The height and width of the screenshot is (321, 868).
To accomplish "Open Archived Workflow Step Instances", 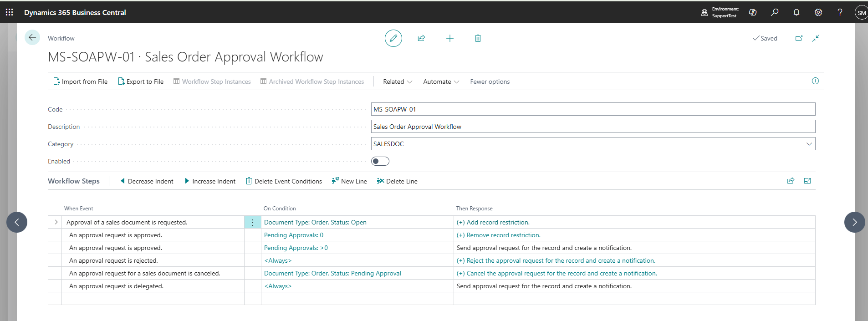I will [x=312, y=82].
